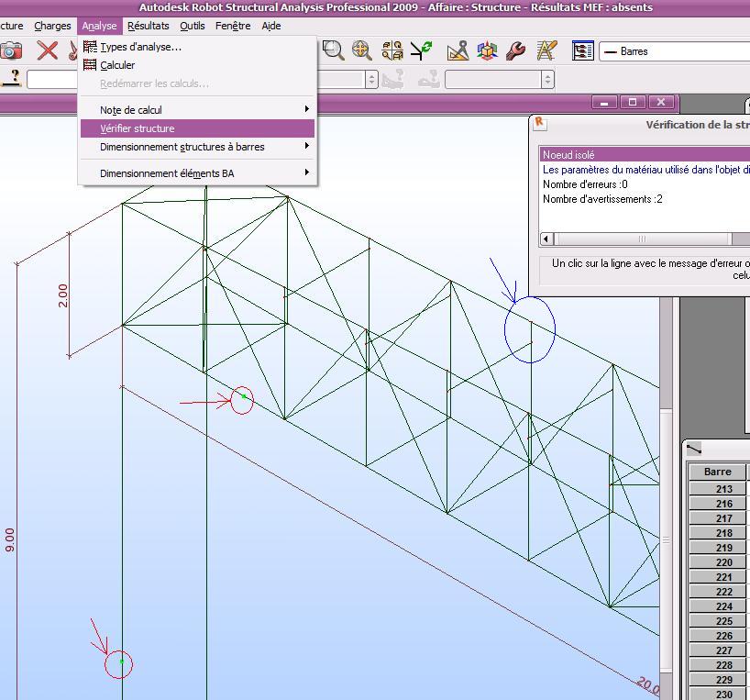Select the Noeud isolé message line
This screenshot has width=750, height=700.
point(645,154)
